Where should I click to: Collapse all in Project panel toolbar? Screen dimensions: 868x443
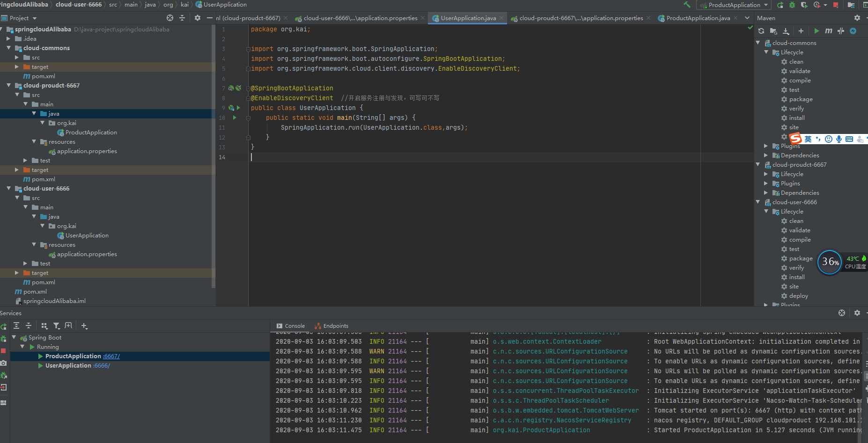(182, 18)
